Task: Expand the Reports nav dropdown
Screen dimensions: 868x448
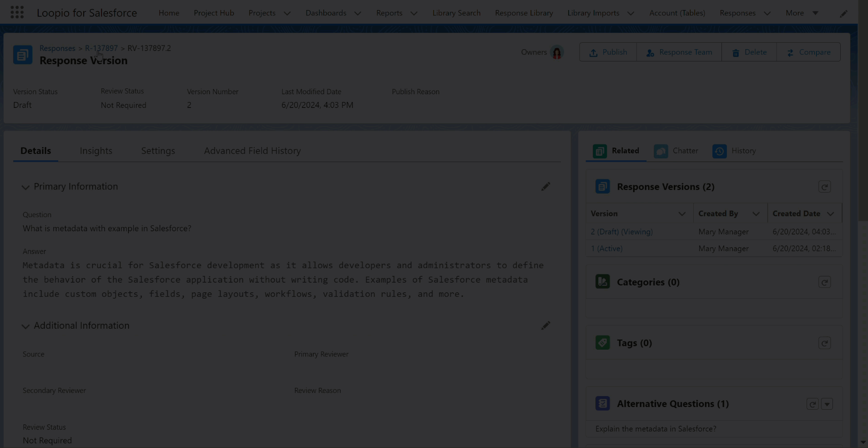Action: pos(414,13)
